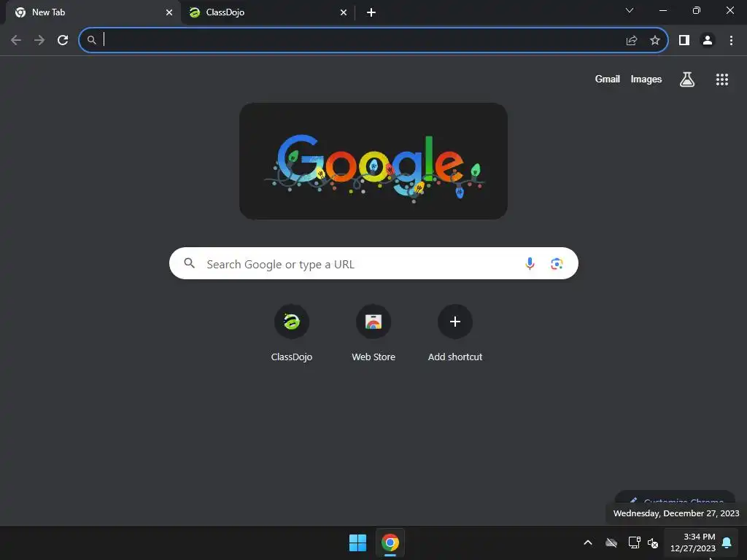Image resolution: width=747 pixels, height=560 pixels.
Task: Open a new tab with the plus button
Action: coord(371,12)
